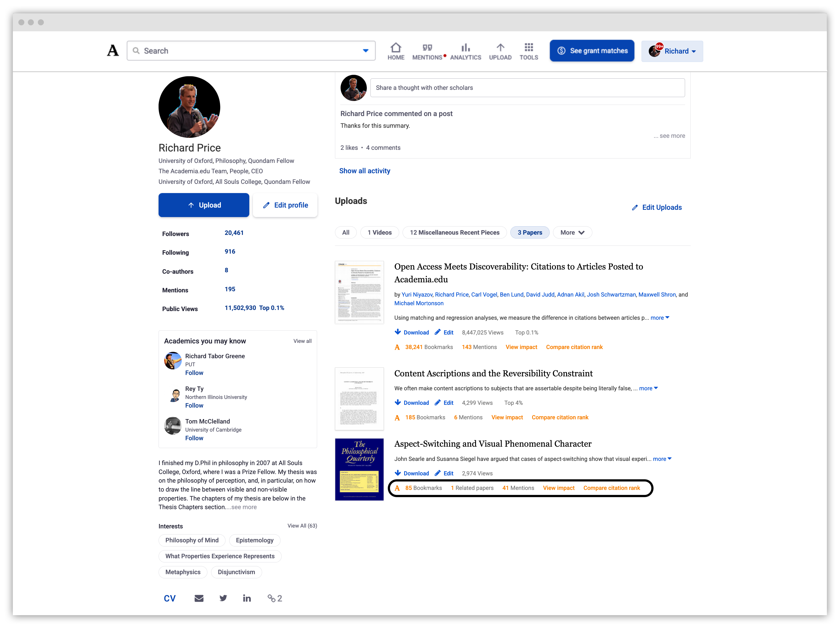Viewport: 840px width, 628px height.
Task: Click the dollar icon in See grant matches
Action: (x=561, y=50)
